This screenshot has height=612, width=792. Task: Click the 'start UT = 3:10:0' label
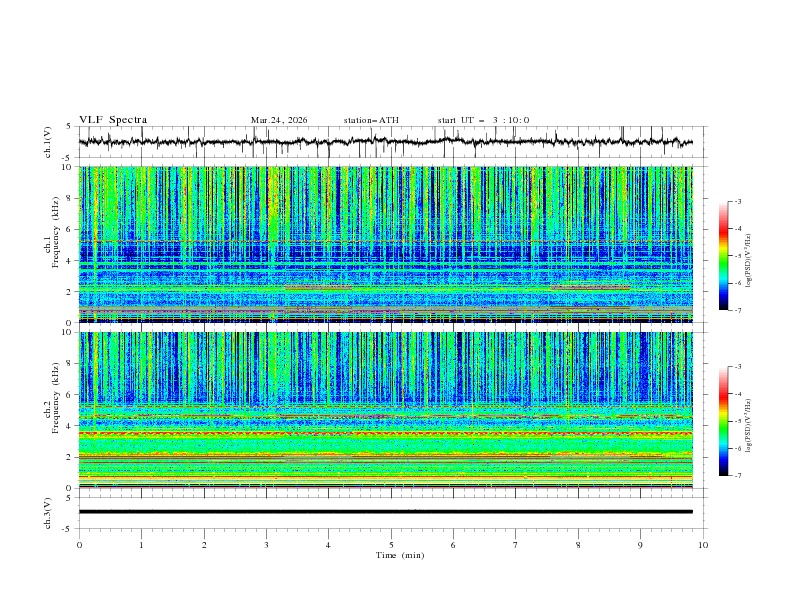click(483, 120)
